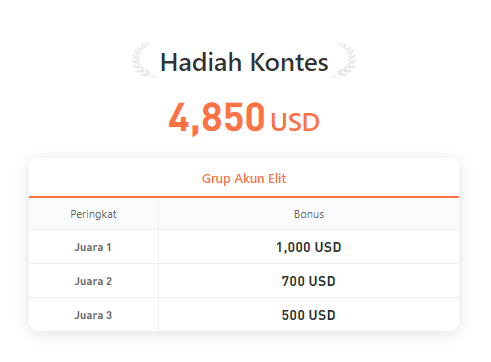Click the Bonus column header

(x=309, y=214)
